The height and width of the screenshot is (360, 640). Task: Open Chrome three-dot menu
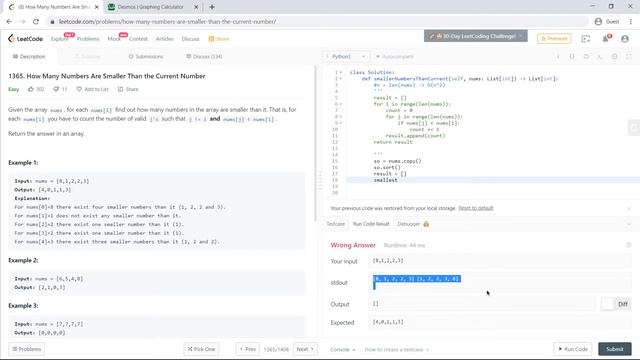tap(631, 22)
